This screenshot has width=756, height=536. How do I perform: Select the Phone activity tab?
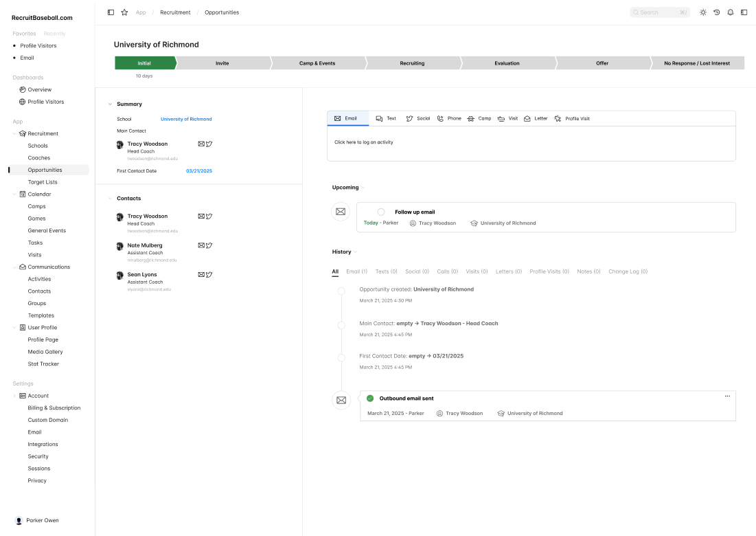(449, 119)
